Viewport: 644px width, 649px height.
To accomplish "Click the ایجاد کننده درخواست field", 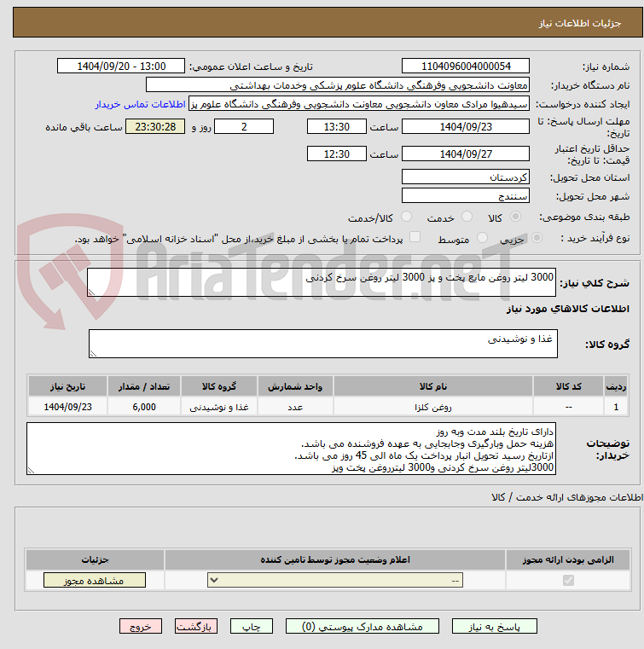I will click(x=359, y=103).
